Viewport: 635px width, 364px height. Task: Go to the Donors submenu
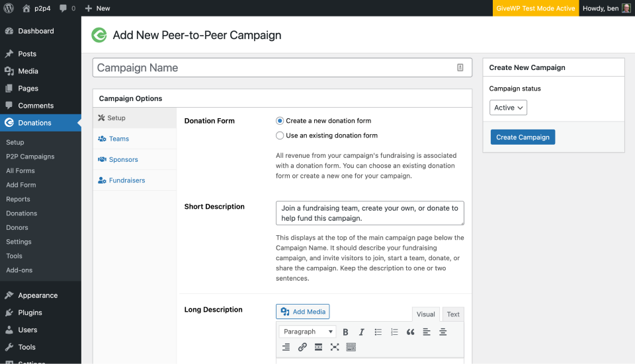point(17,227)
